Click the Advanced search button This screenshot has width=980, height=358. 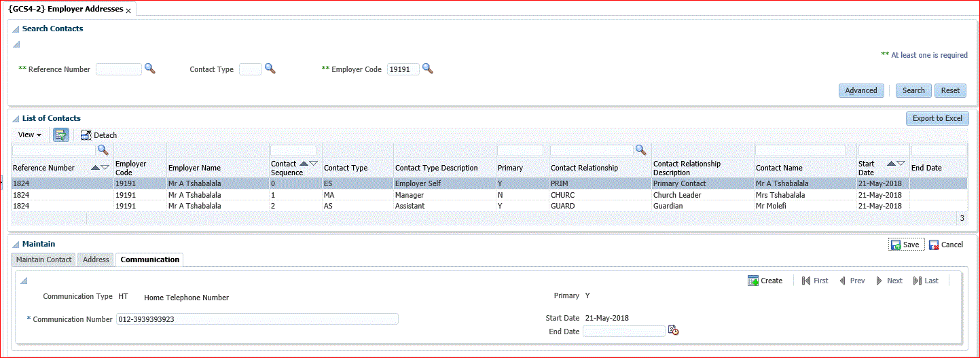[861, 90]
